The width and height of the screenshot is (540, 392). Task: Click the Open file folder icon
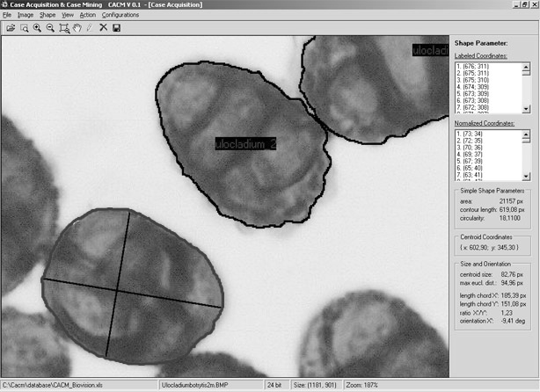pyautogui.click(x=11, y=28)
